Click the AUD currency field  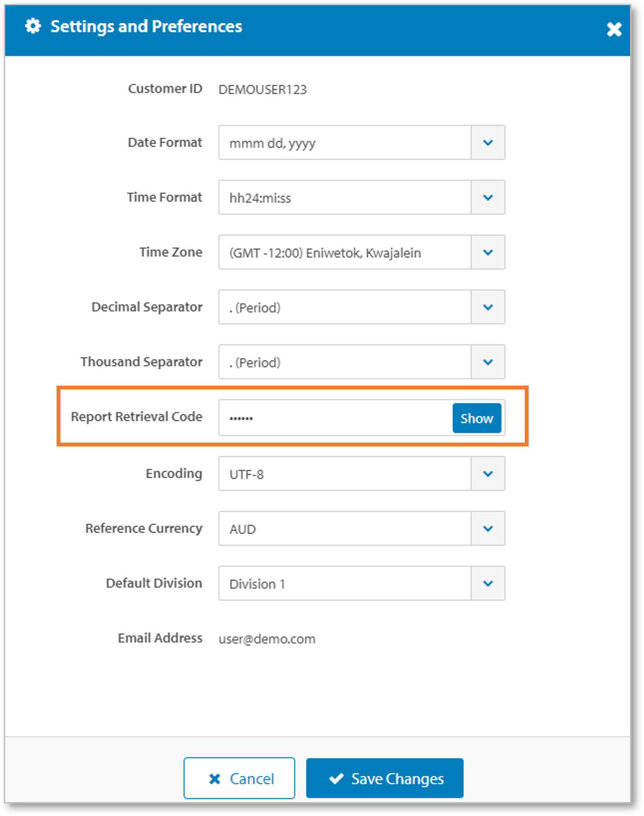coord(345,529)
